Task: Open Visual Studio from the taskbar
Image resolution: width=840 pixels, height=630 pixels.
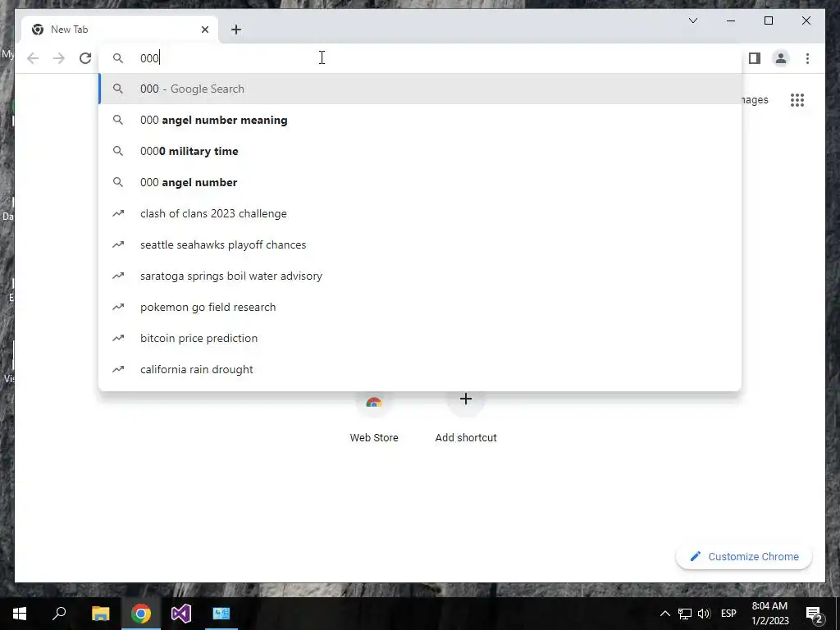Action: tap(181, 614)
